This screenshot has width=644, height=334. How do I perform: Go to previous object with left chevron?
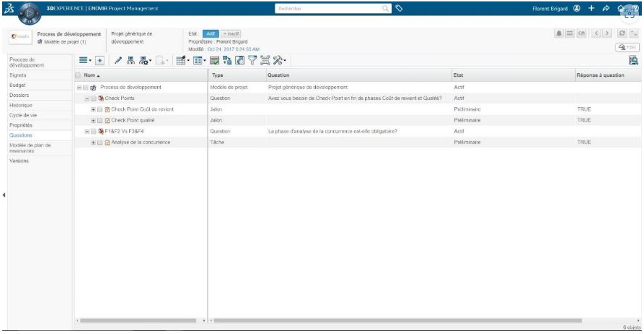point(596,33)
